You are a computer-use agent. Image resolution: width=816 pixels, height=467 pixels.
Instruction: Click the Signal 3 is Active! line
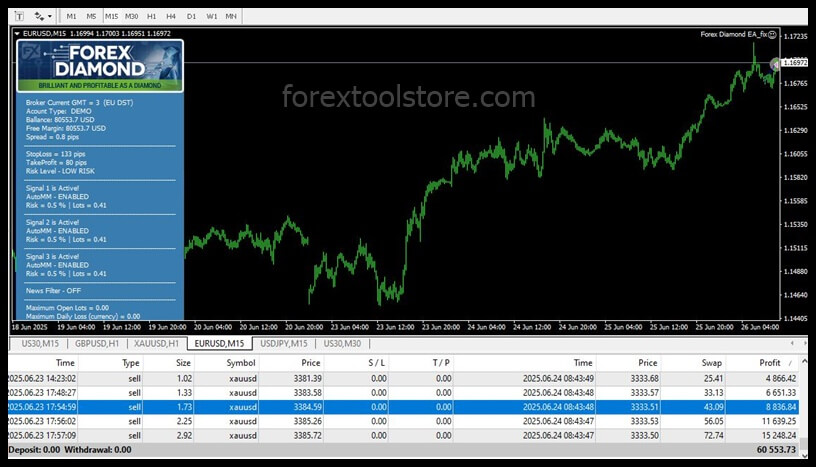click(x=52, y=257)
